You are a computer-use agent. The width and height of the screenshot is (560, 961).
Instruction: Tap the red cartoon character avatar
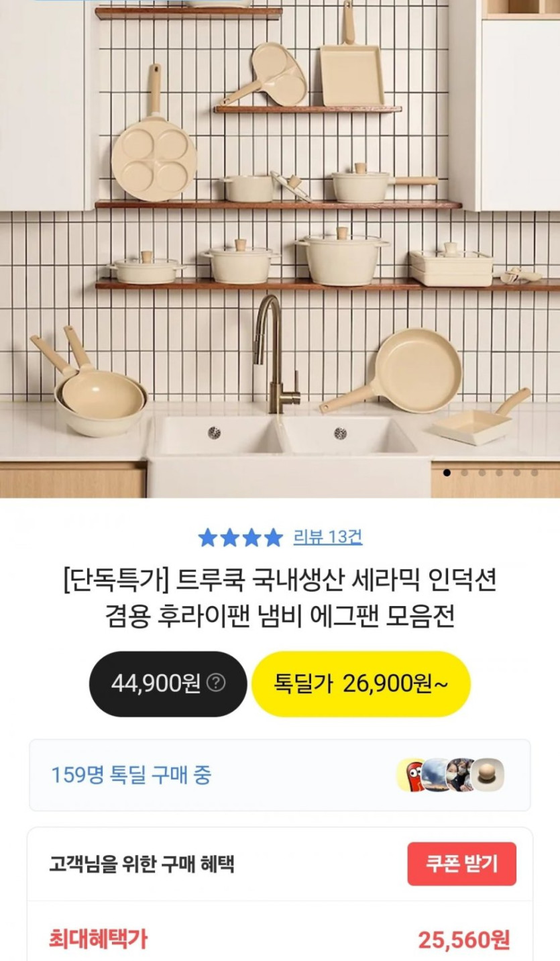coord(411,775)
